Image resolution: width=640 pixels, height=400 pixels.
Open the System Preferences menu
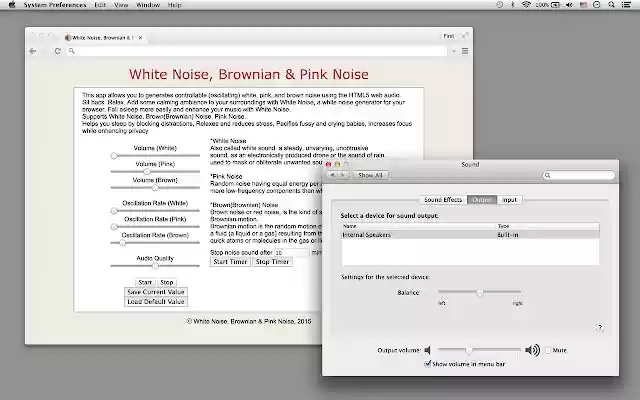coord(55,5)
